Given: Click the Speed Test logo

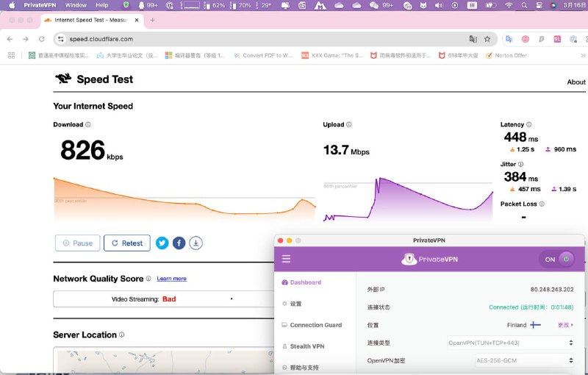Looking at the screenshot, I should click(94, 79).
